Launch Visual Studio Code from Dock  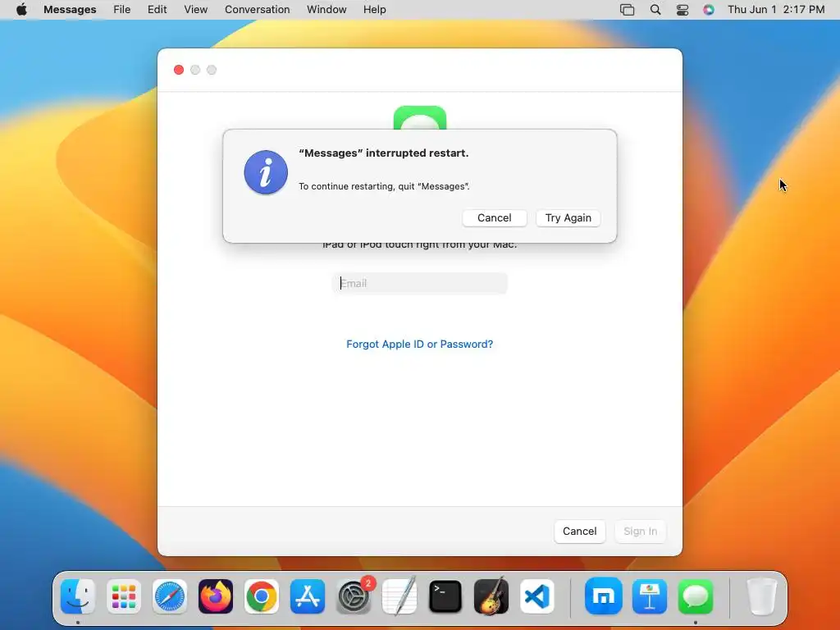537,596
